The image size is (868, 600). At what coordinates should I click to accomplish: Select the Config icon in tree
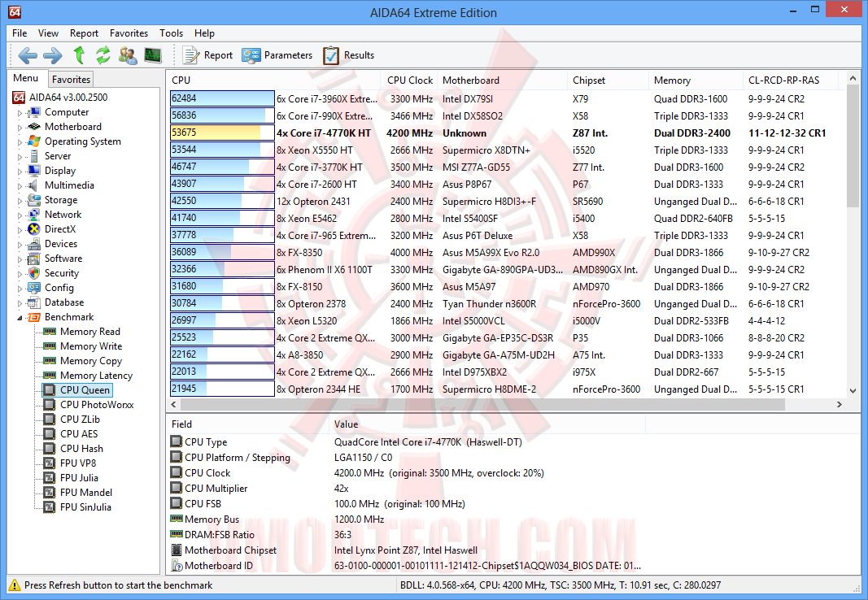34,288
